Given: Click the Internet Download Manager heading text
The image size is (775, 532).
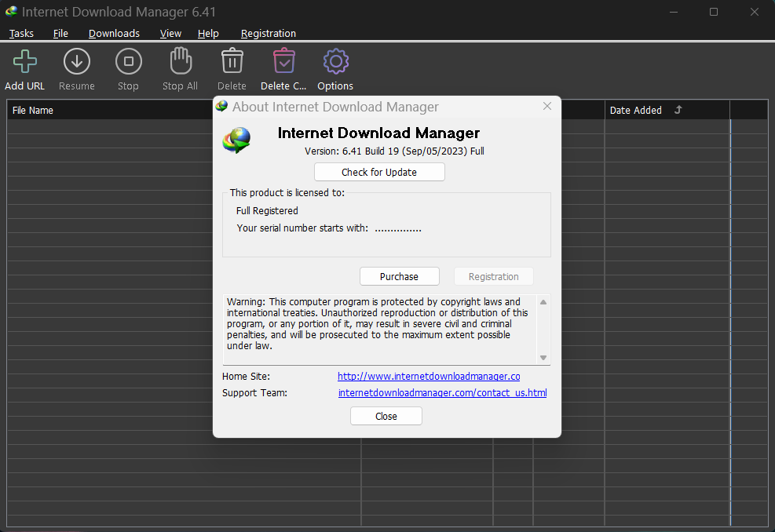Looking at the screenshot, I should [378, 133].
